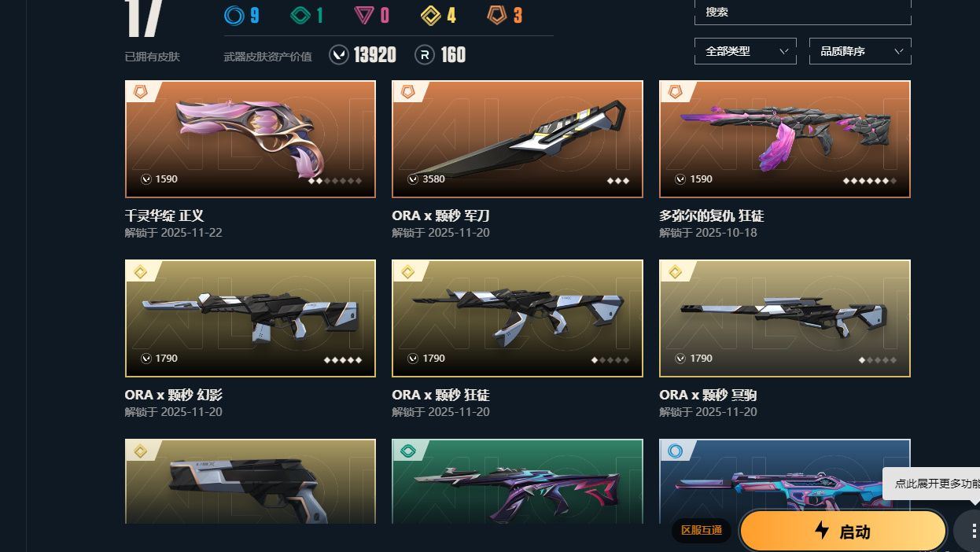
Task: Click the lightning bolt in the 启动 button
Action: 822,531
